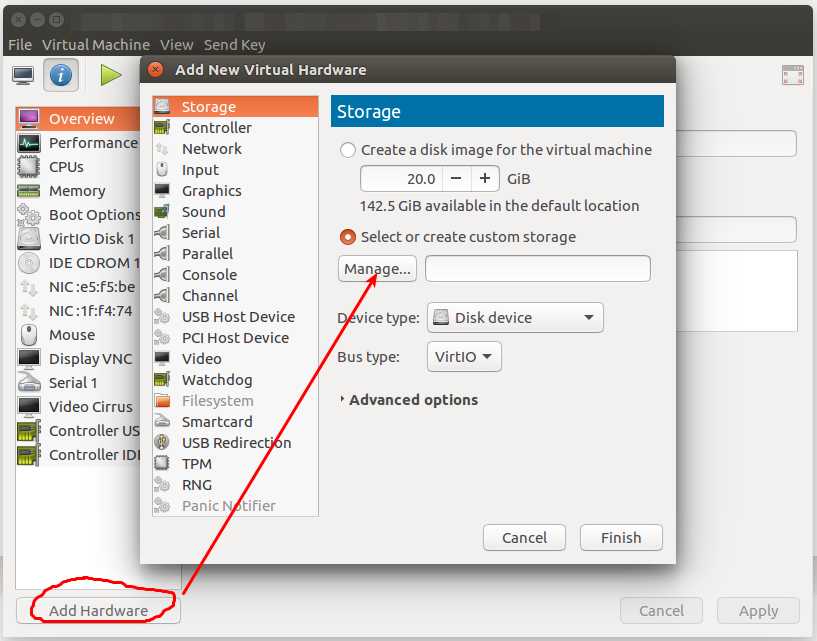This screenshot has width=817, height=641.
Task: Click the VirtIO Disk 1 drive icon
Action: tap(28, 239)
